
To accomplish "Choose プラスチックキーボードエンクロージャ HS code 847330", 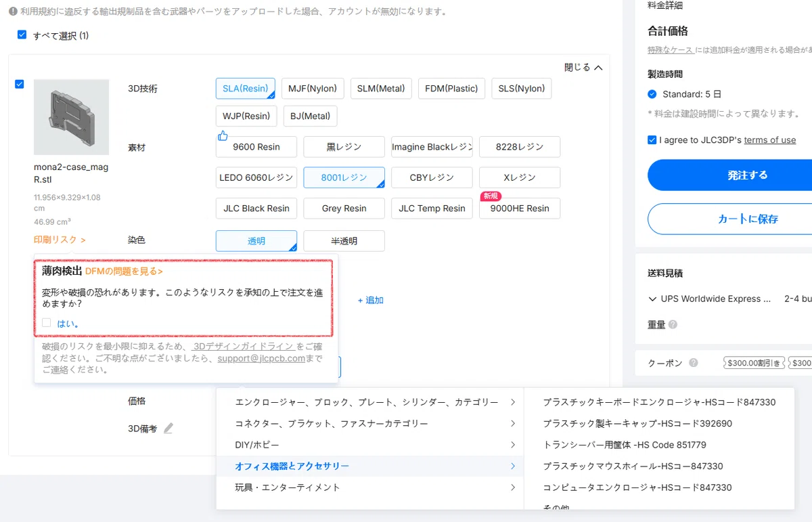I will click(659, 402).
